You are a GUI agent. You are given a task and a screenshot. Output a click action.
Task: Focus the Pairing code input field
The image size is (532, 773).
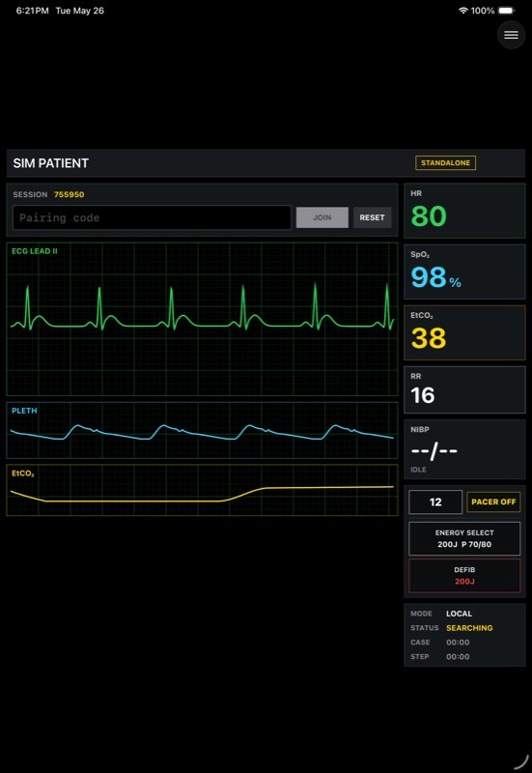click(152, 217)
